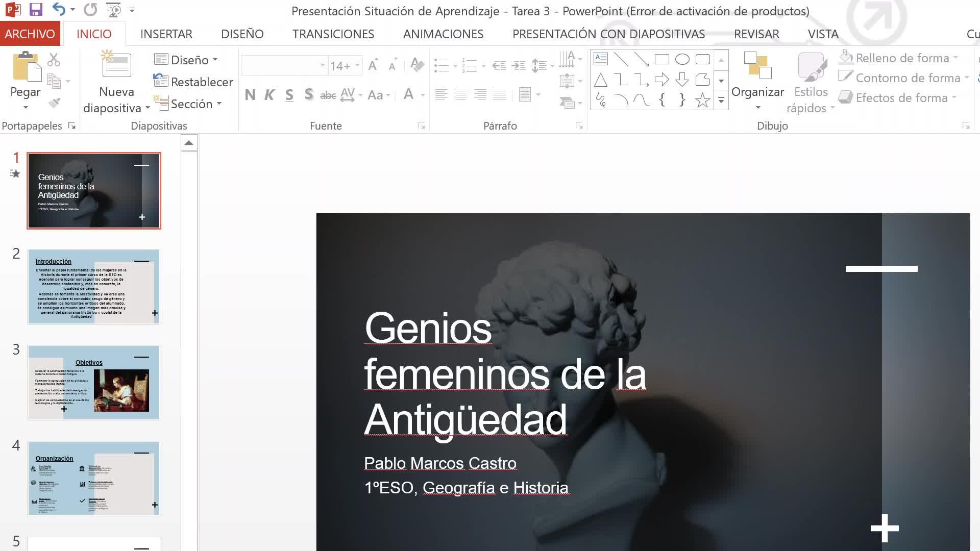Pick the oval shape in gallery

[682, 59]
